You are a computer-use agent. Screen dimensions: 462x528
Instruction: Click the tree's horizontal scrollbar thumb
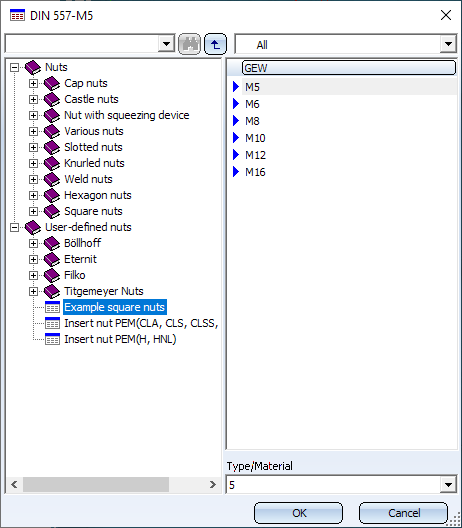pos(96,485)
